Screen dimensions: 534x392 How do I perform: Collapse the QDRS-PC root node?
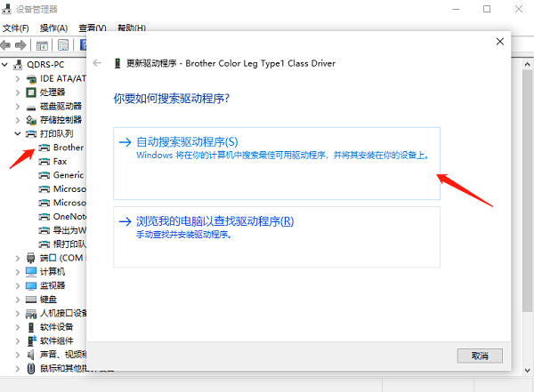point(7,65)
